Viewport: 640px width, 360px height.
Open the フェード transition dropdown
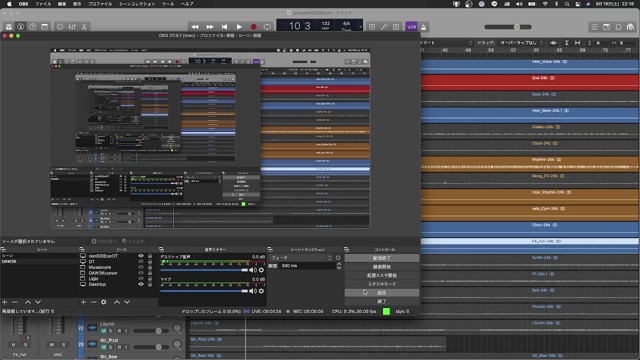[x=301, y=258]
